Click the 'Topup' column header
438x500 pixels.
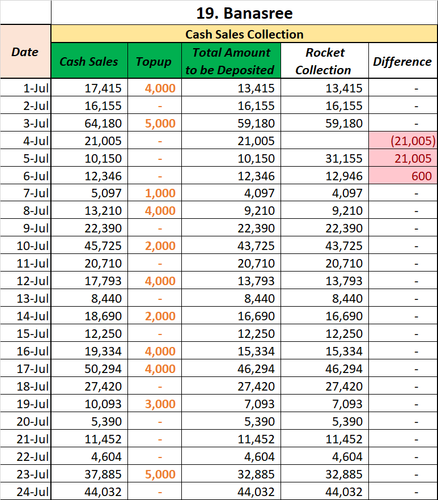click(154, 61)
